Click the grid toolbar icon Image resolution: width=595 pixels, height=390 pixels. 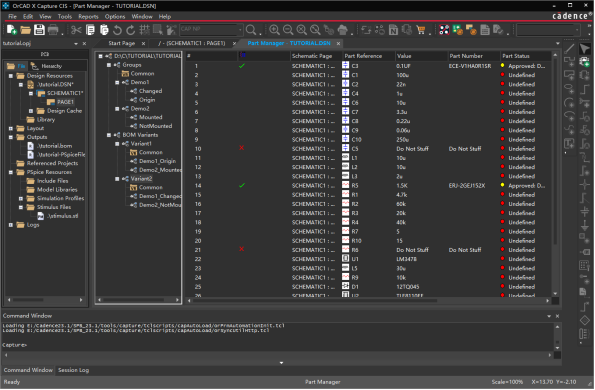(x=144, y=30)
